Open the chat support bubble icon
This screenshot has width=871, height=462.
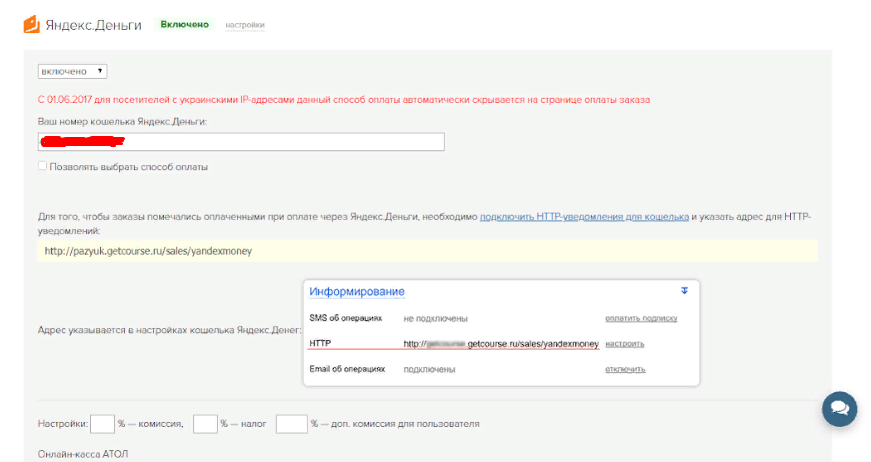839,409
